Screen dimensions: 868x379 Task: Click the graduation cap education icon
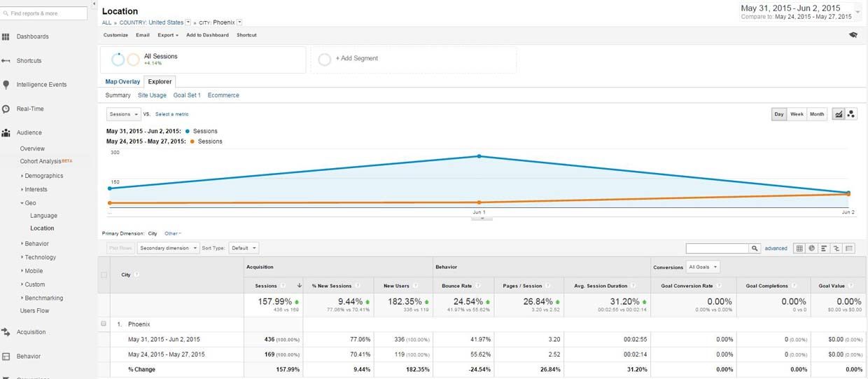[x=853, y=34]
